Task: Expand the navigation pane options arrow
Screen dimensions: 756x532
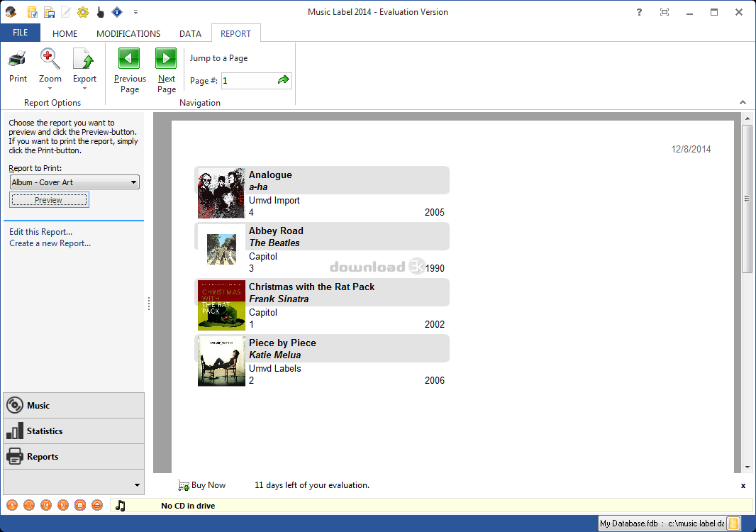Action: point(137,485)
